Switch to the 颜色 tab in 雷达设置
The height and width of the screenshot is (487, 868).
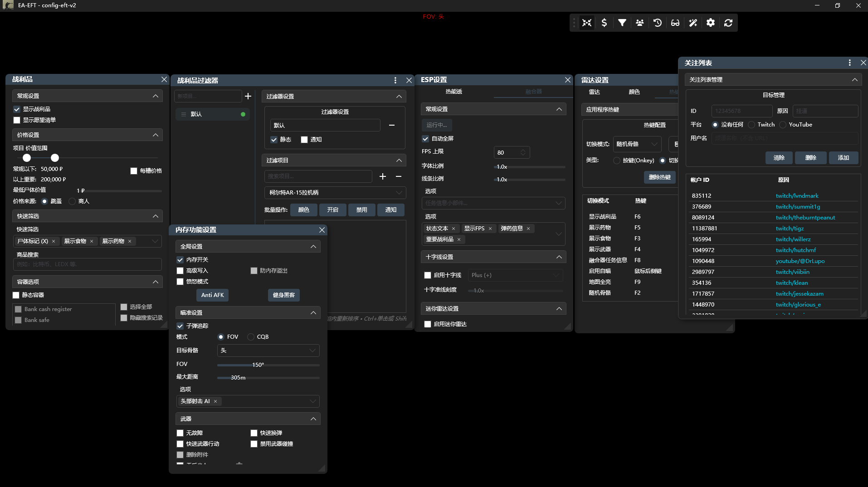click(634, 92)
